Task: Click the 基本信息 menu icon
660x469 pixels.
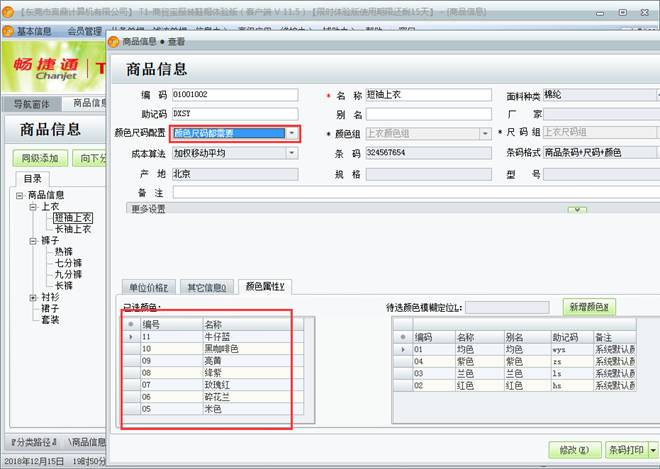Action: tap(9, 31)
